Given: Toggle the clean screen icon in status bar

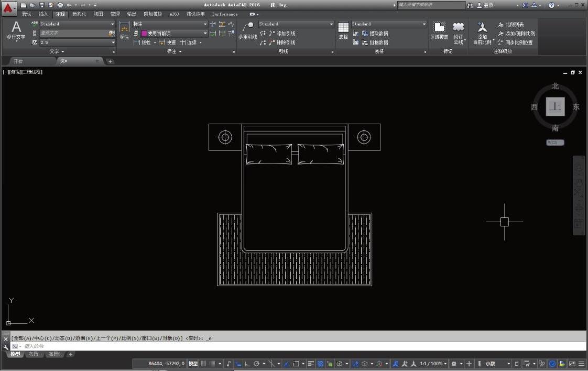Looking at the screenshot, I should click(572, 364).
